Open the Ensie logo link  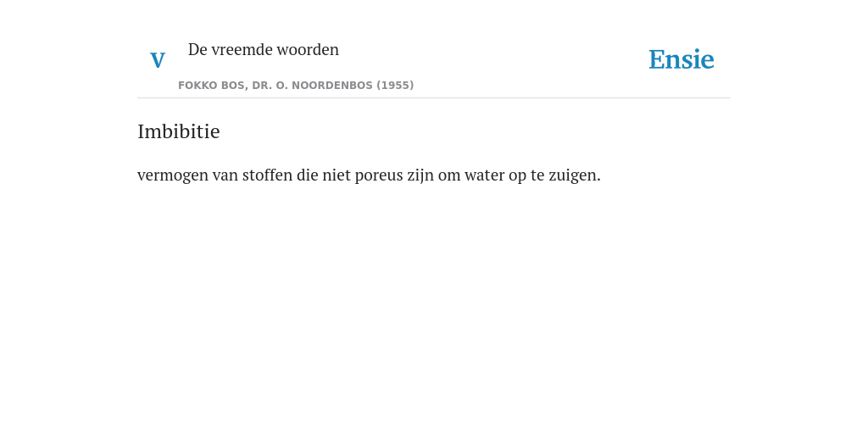pos(682,59)
